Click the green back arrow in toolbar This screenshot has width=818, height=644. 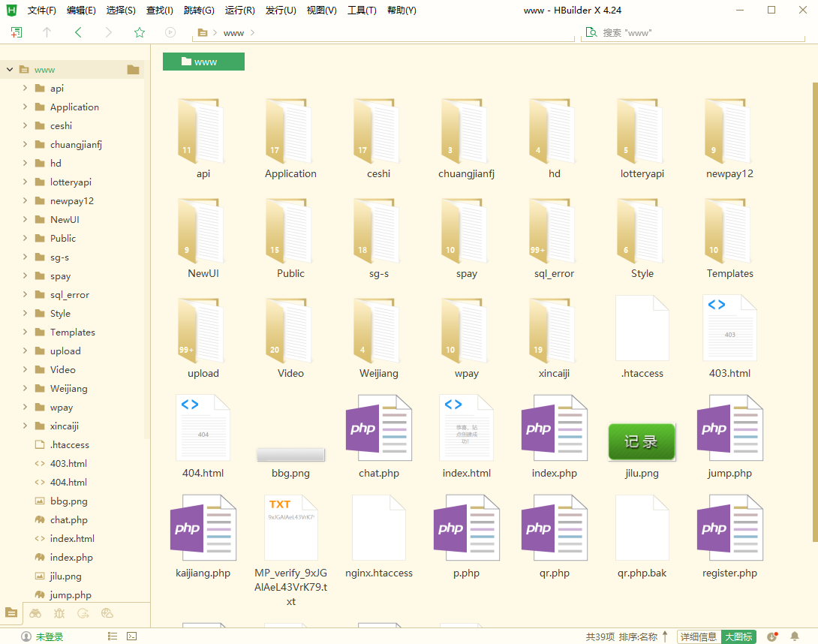pyautogui.click(x=78, y=32)
